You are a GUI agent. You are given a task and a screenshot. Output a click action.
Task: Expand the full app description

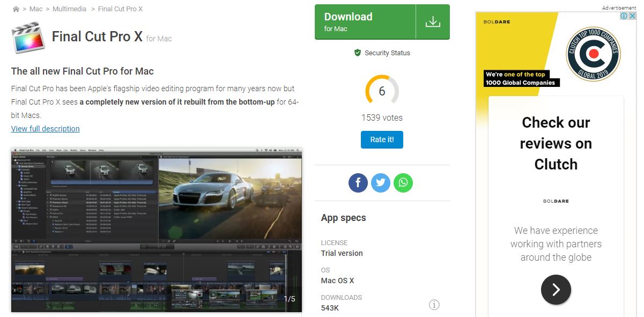coord(45,128)
